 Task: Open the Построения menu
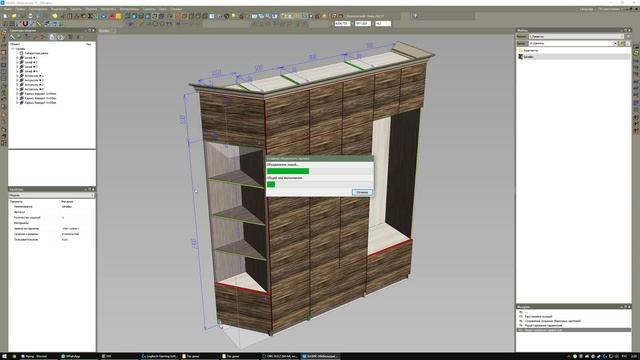click(x=38, y=9)
